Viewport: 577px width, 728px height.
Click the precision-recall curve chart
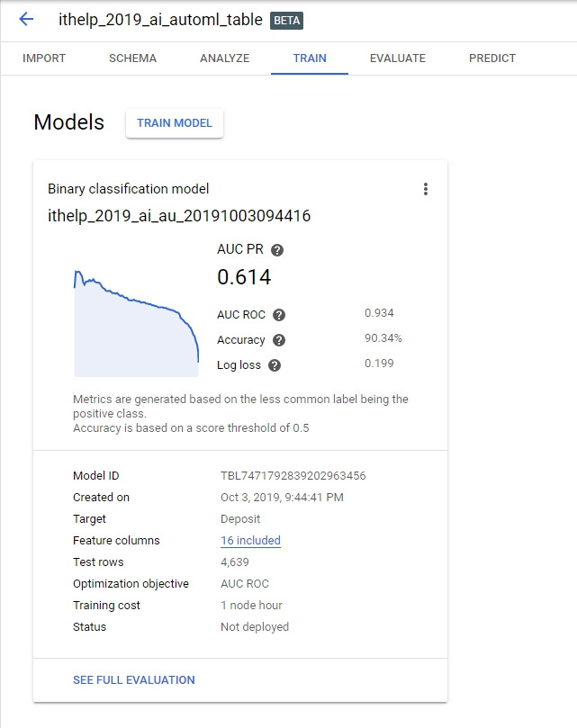(136, 323)
